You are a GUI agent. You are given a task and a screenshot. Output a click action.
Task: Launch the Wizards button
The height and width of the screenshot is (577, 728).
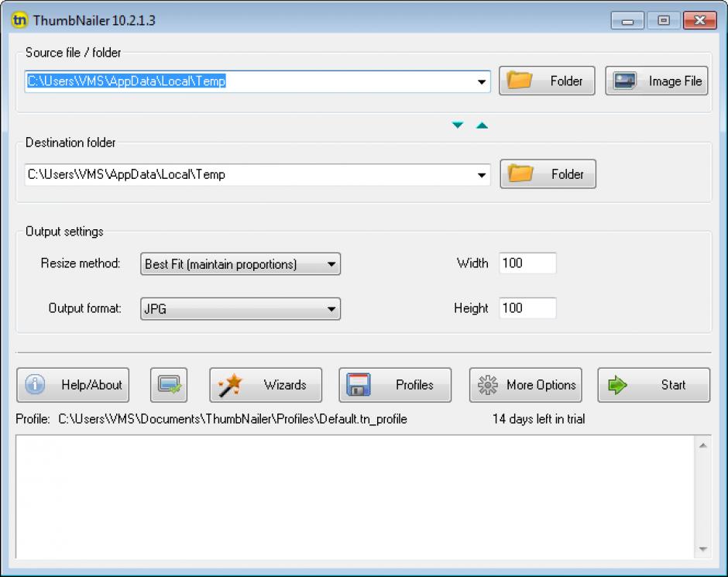pos(266,385)
